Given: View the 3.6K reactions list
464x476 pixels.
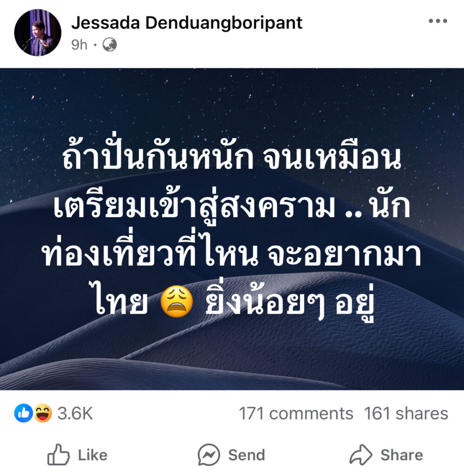Looking at the screenshot, I should point(75,413).
